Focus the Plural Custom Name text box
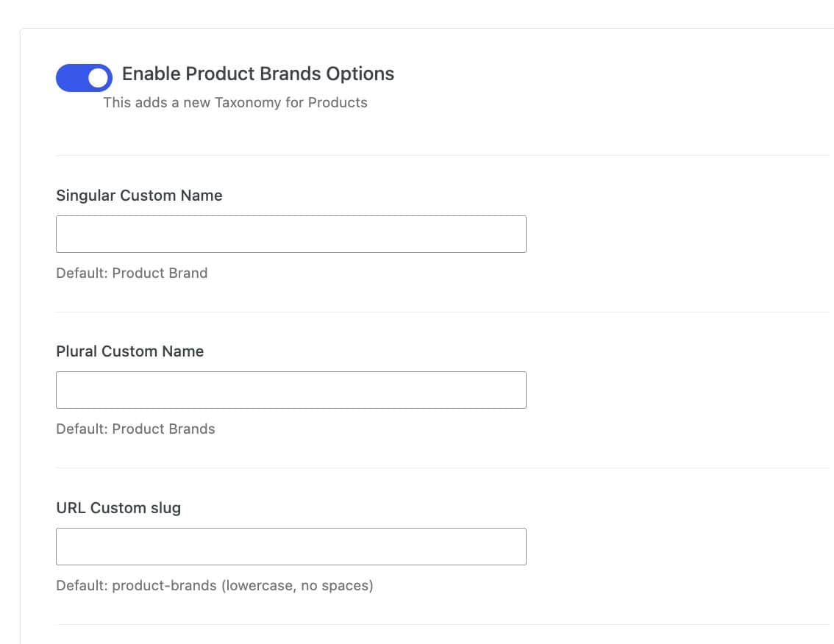Screen dimensions: 834x644 [x=291, y=390]
